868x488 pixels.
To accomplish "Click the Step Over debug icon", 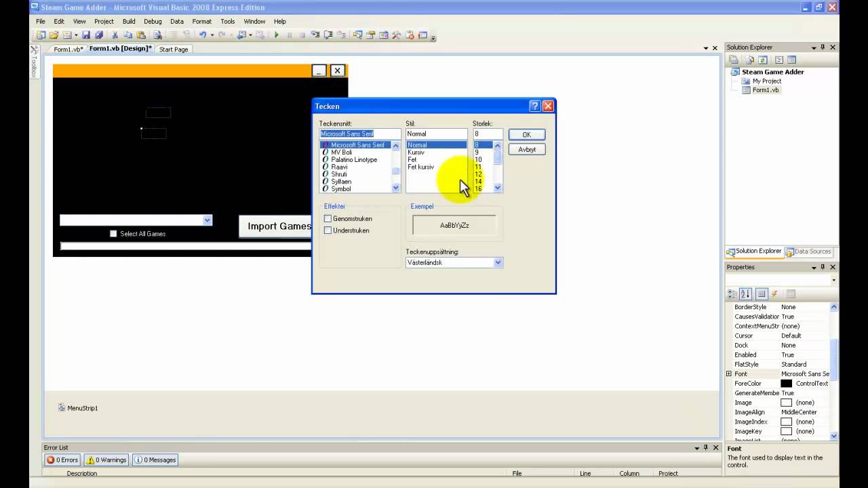I will coord(328,35).
